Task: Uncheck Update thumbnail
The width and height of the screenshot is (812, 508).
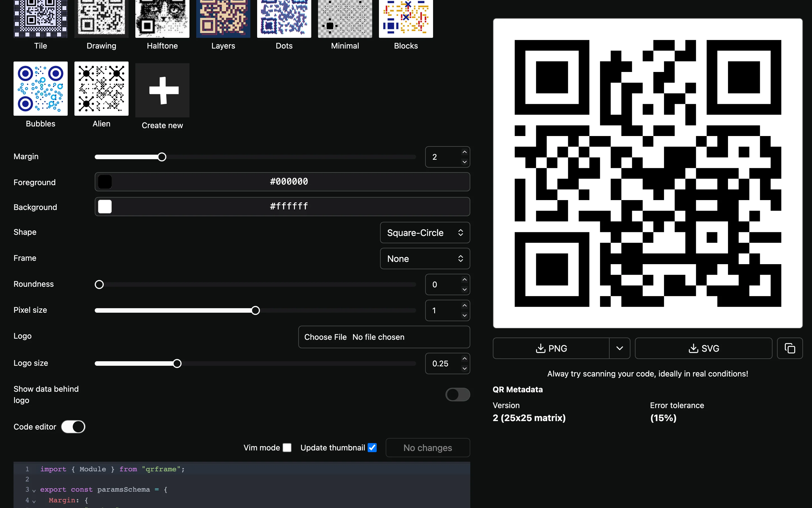Action: pyautogui.click(x=372, y=448)
